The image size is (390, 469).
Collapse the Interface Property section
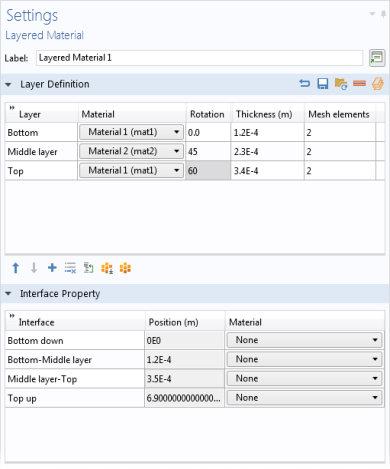point(8,294)
